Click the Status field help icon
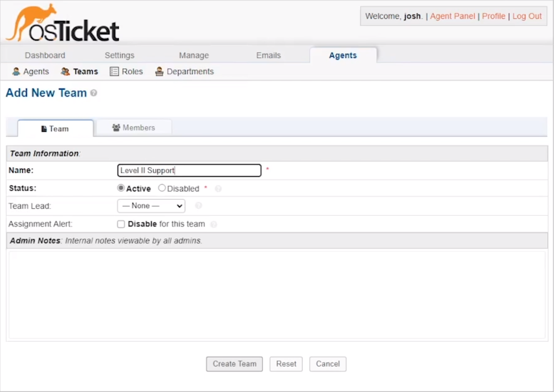The width and height of the screenshot is (554, 392). [218, 189]
